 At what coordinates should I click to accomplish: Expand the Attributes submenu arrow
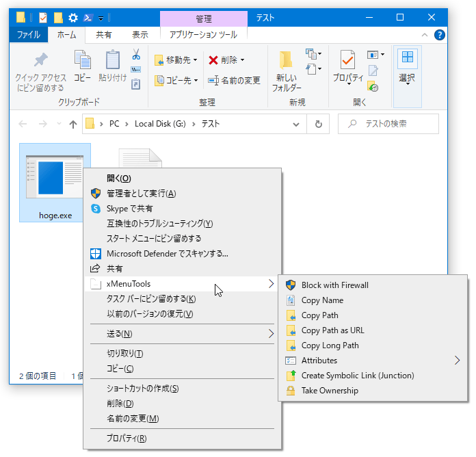[x=458, y=361]
